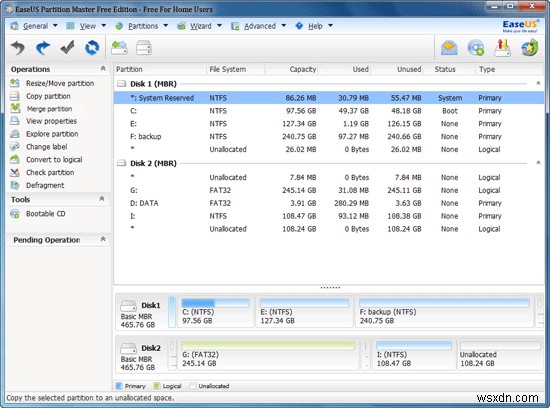
Task: Click the Undo arrow icon
Action: tap(18, 48)
